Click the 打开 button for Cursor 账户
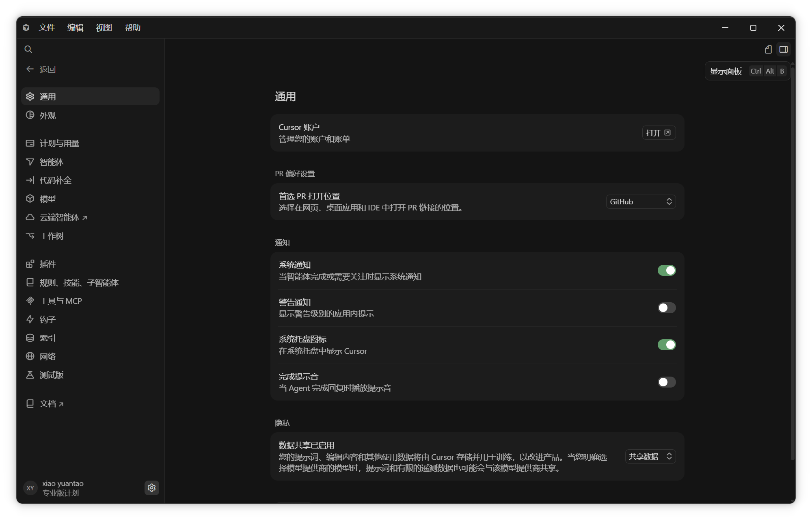 (659, 133)
